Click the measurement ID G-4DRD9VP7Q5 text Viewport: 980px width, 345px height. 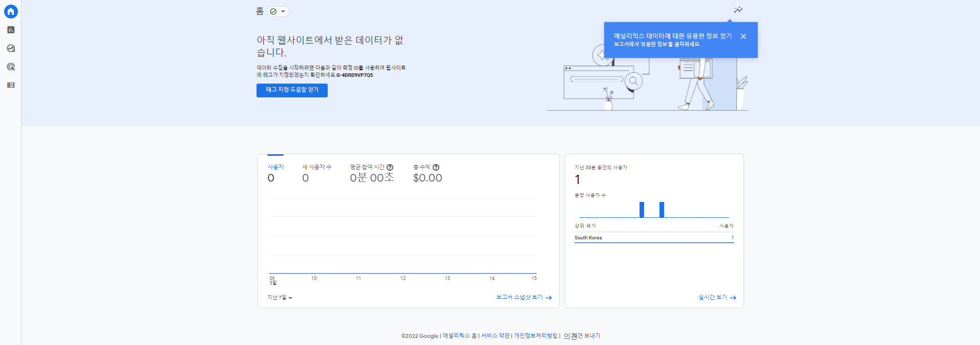click(354, 75)
